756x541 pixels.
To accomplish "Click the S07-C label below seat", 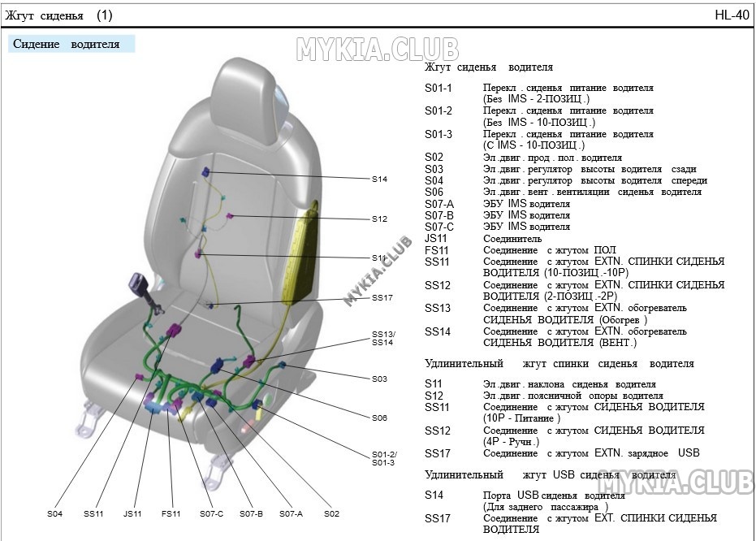I will pos(212,514).
